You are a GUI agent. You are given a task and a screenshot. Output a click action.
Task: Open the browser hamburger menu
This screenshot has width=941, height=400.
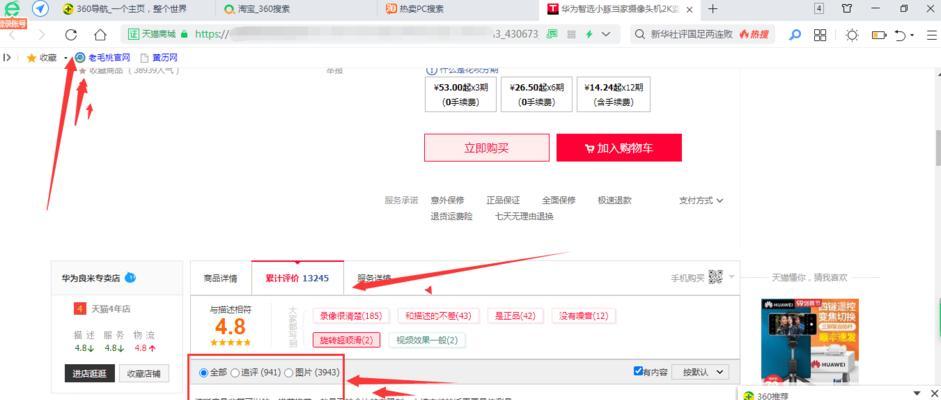[930, 35]
